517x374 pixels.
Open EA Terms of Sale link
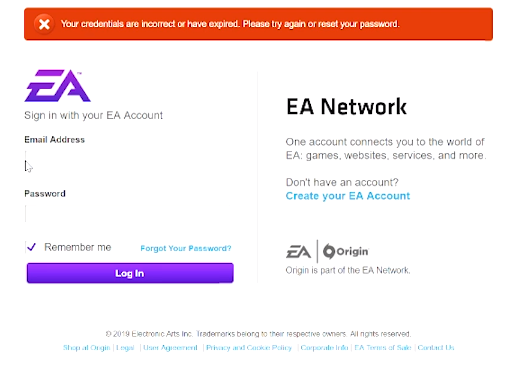click(383, 348)
